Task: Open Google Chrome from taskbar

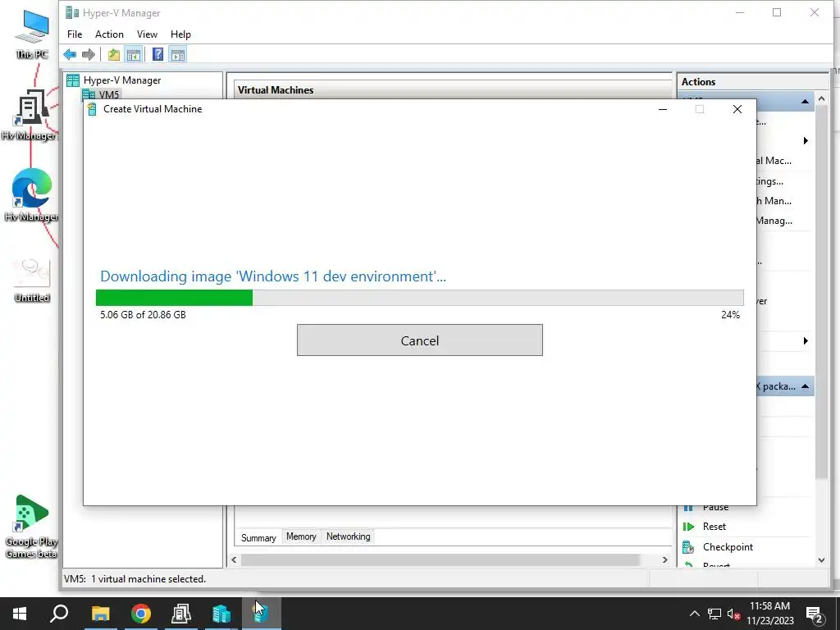Action: click(141, 614)
